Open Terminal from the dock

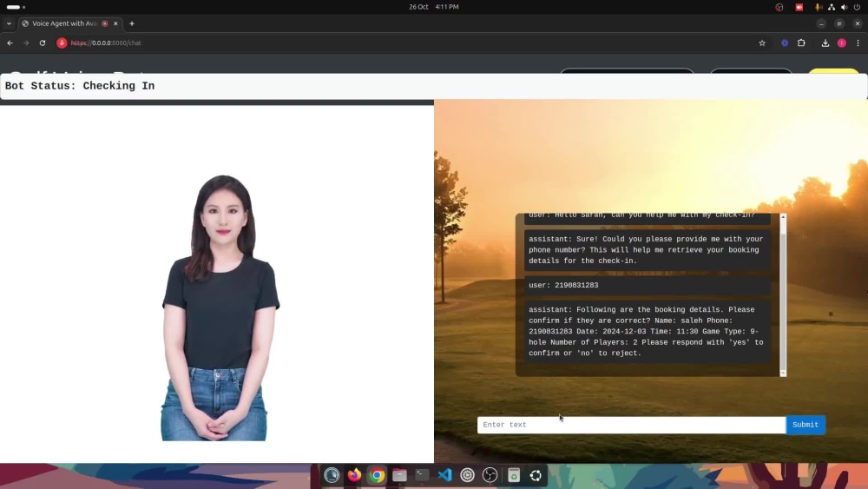(422, 475)
